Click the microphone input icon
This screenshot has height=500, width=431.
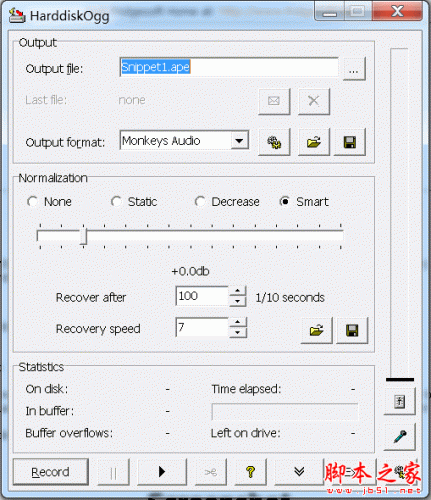pos(400,437)
